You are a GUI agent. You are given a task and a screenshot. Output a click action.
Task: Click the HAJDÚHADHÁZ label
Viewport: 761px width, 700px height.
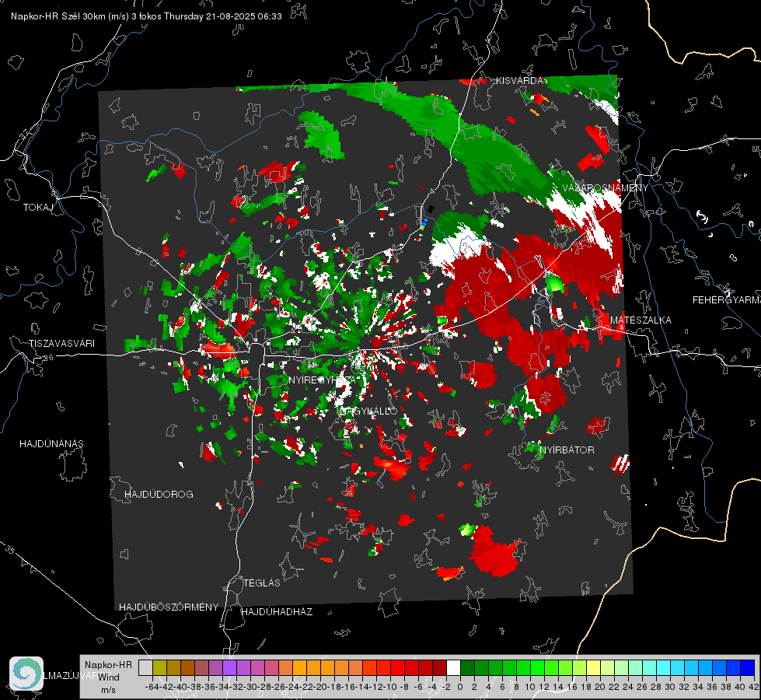277,611
